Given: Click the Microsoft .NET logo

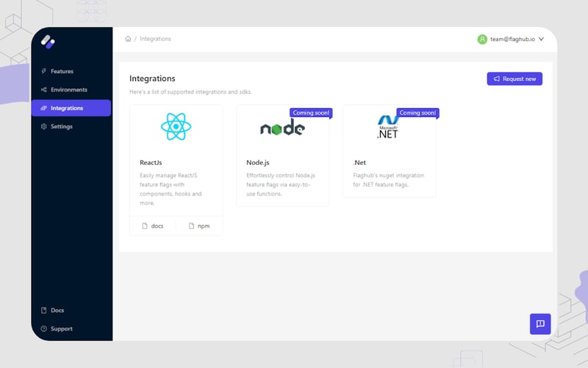Looking at the screenshot, I should (387, 127).
